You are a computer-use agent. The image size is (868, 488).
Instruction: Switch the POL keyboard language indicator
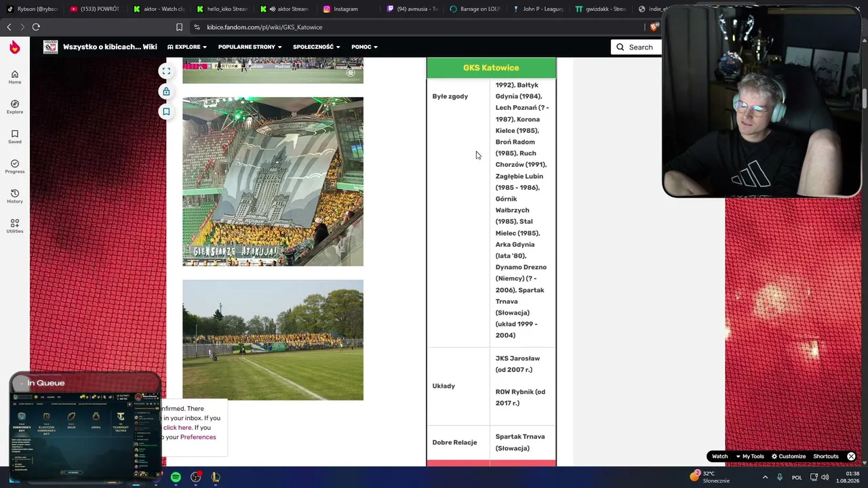[797, 477]
